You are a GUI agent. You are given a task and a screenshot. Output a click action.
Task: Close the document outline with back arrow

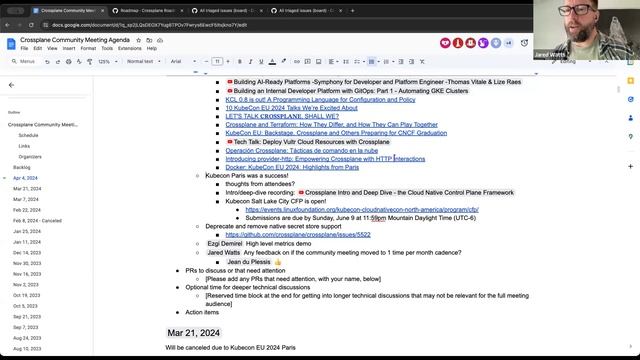[x=11, y=85]
